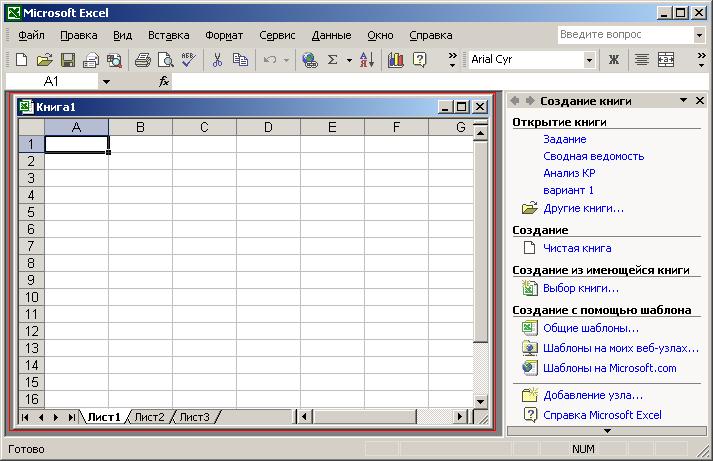Click the fx insert function icon
Image resolution: width=713 pixels, height=461 pixels.
pyautogui.click(x=164, y=82)
